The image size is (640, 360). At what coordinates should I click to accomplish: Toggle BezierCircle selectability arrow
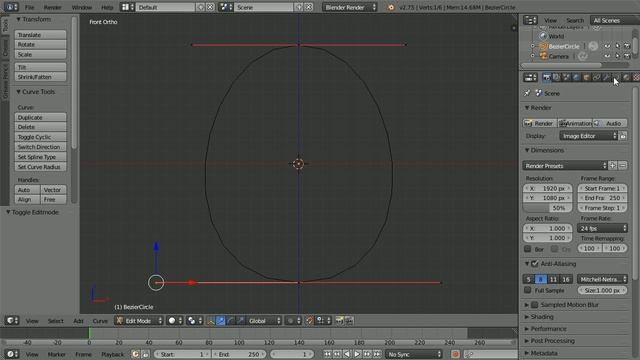pyautogui.click(x=618, y=46)
